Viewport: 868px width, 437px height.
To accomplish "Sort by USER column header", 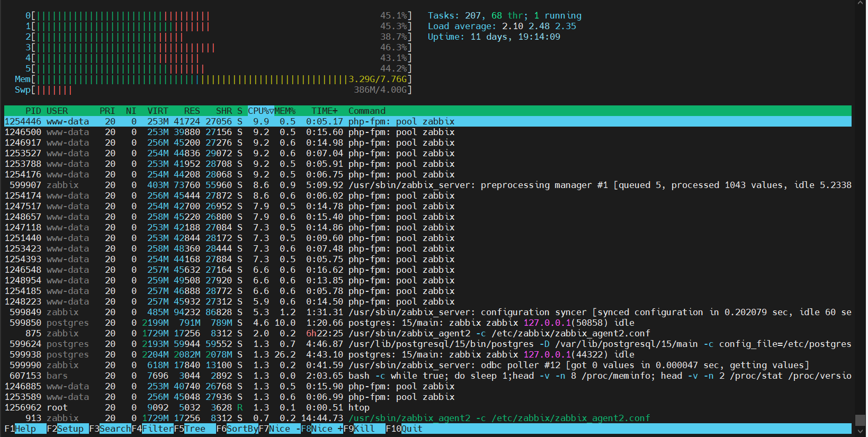I will pos(57,111).
